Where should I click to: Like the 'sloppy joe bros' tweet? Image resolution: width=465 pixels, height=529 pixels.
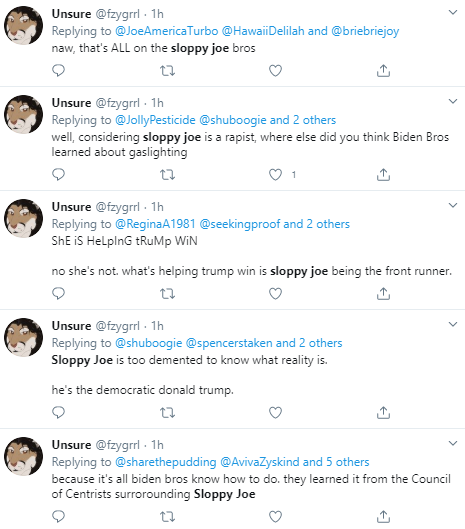click(275, 71)
